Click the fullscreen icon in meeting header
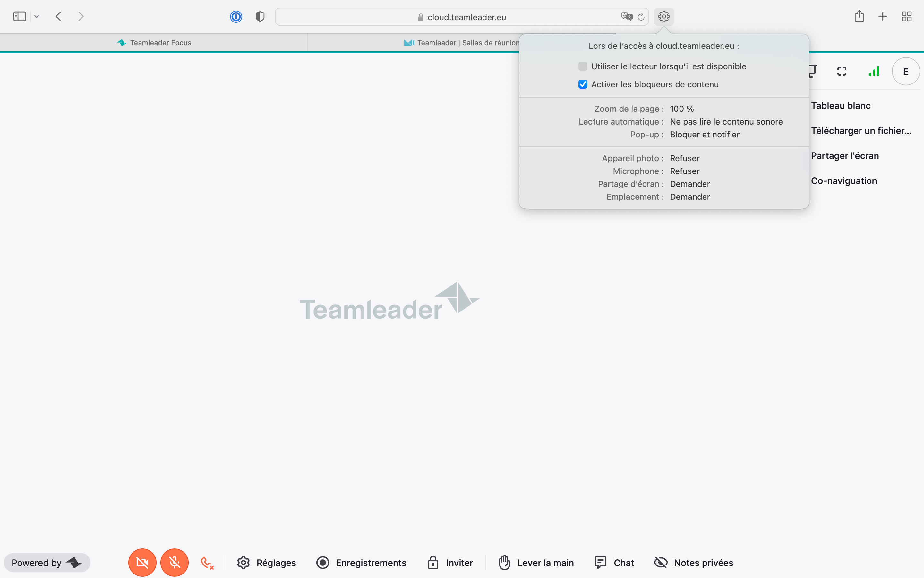Image resolution: width=924 pixels, height=578 pixels. pyautogui.click(x=842, y=72)
